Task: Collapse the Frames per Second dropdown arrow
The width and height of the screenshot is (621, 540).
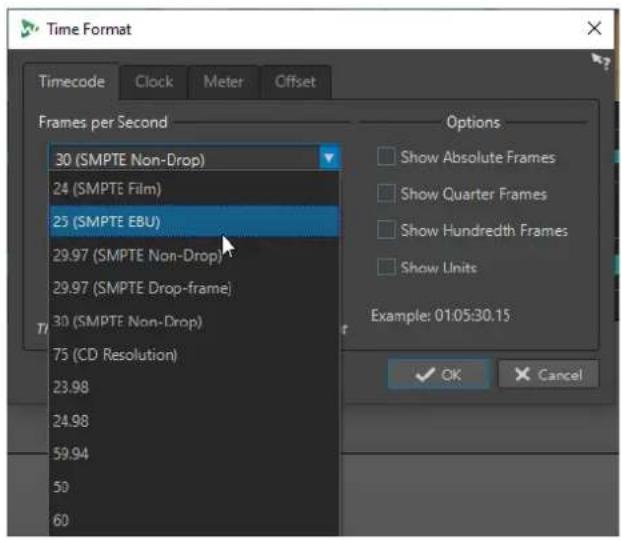Action: point(329,158)
